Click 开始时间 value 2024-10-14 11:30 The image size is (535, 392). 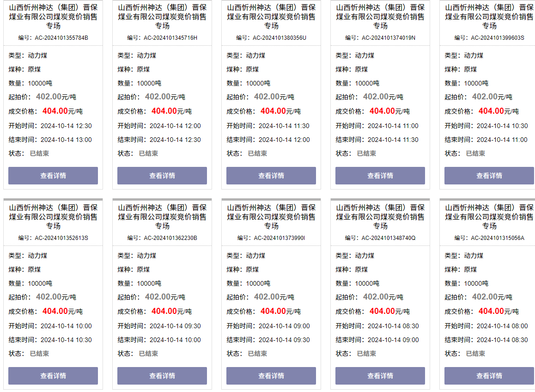coord(284,126)
